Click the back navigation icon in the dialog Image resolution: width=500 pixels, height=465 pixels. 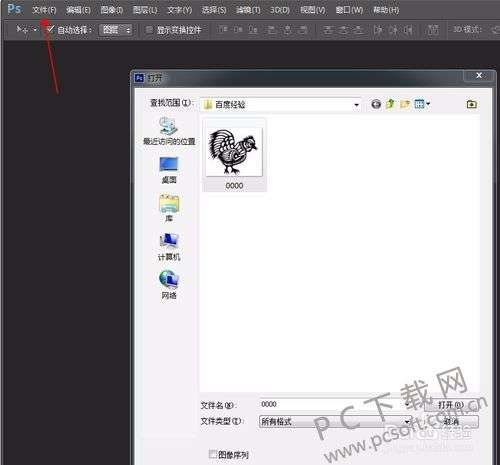(x=376, y=104)
